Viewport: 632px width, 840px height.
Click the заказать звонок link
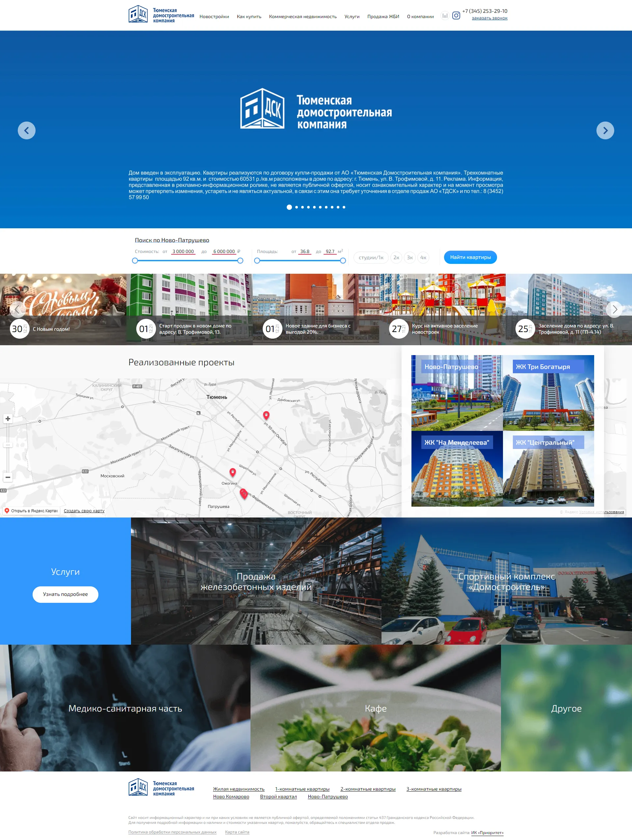tap(489, 18)
